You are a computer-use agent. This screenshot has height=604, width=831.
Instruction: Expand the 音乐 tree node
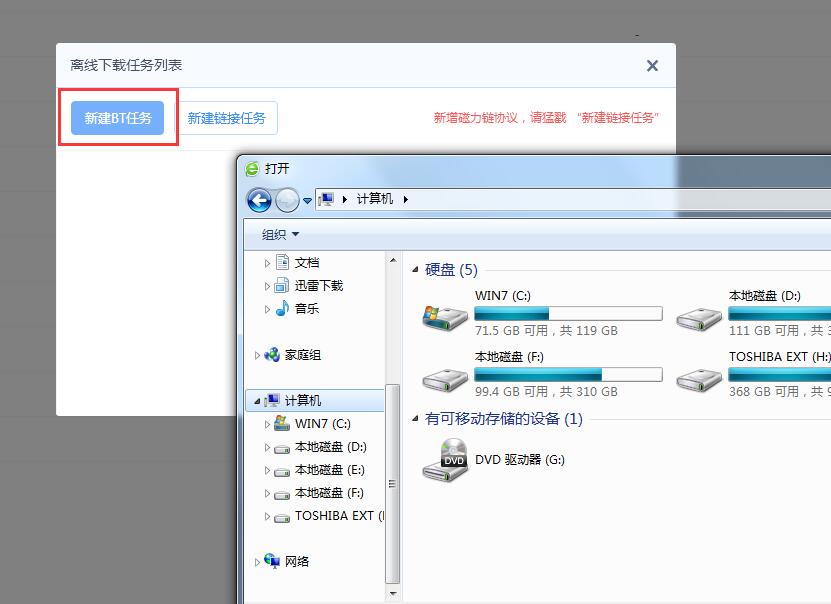[267, 309]
